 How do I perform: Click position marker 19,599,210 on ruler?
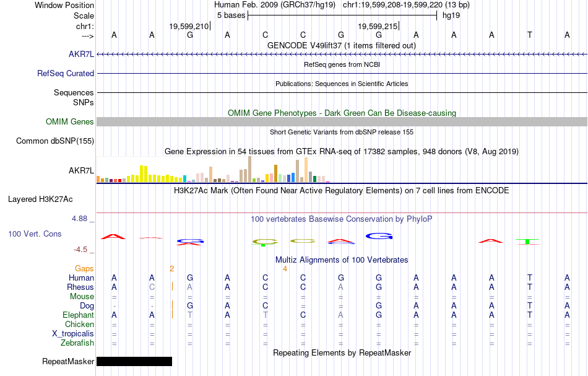(x=190, y=26)
